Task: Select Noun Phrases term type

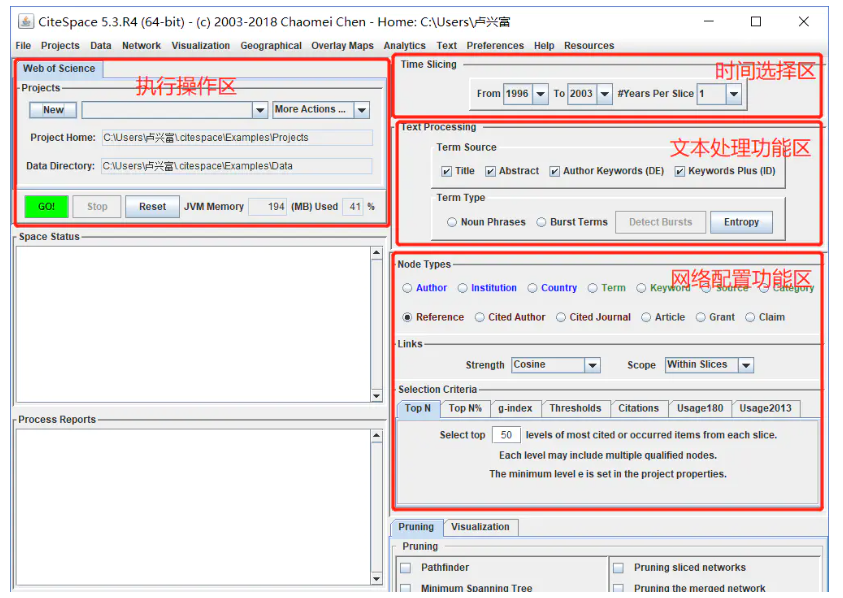Action: click(452, 222)
